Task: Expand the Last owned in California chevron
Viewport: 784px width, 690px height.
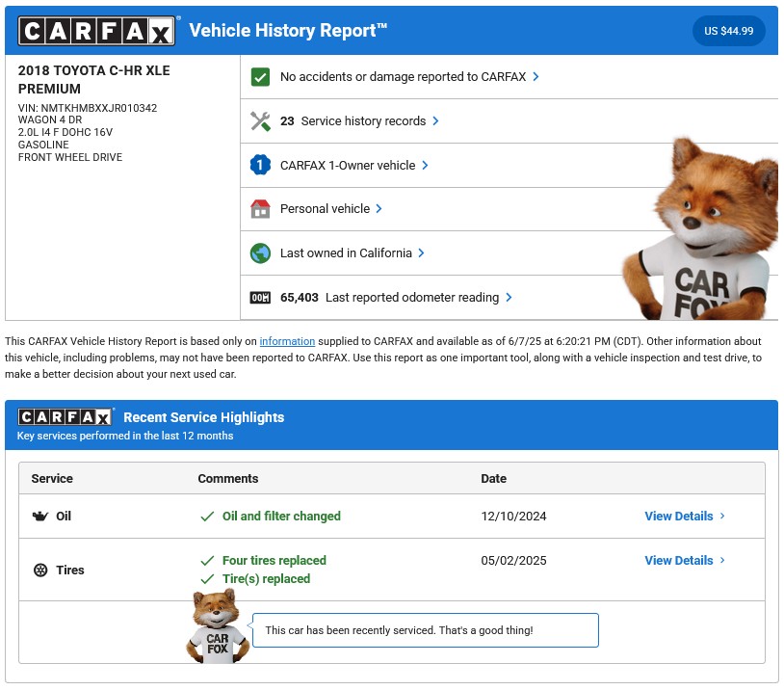Action: coord(422,253)
